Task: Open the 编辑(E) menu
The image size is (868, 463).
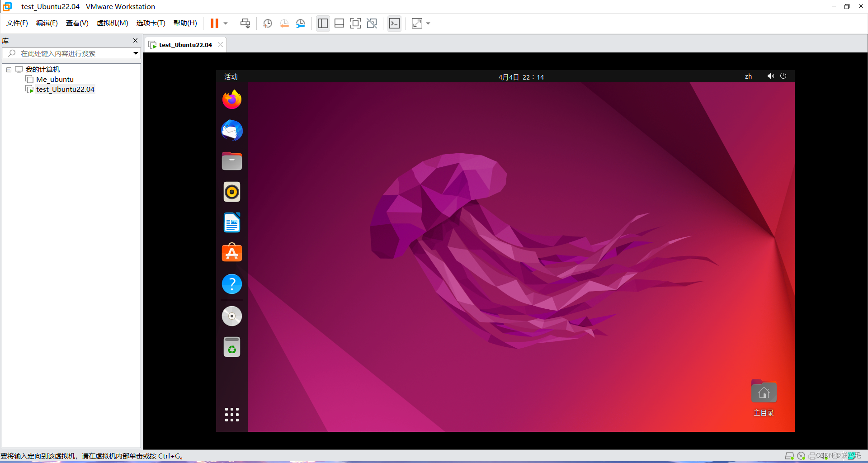Action: (47, 23)
